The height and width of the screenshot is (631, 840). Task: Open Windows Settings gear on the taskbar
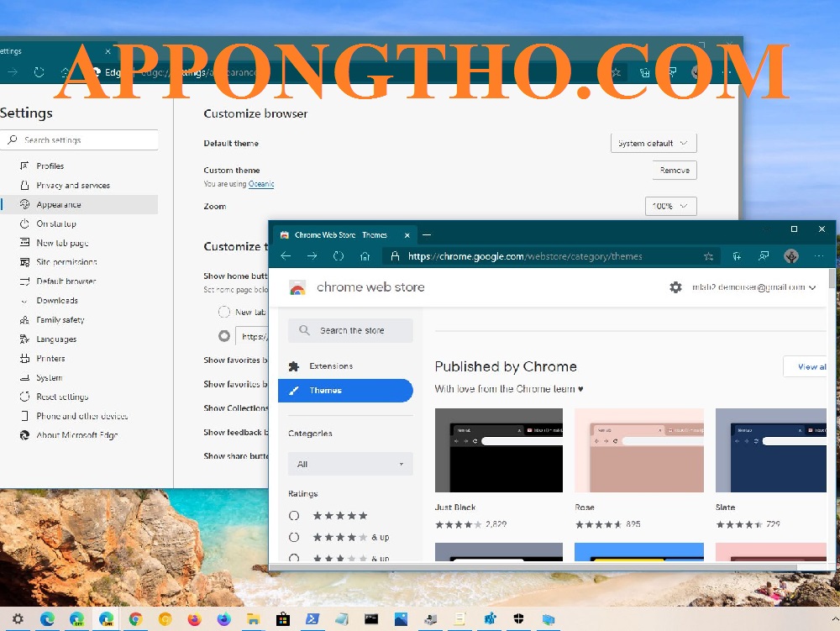18,619
